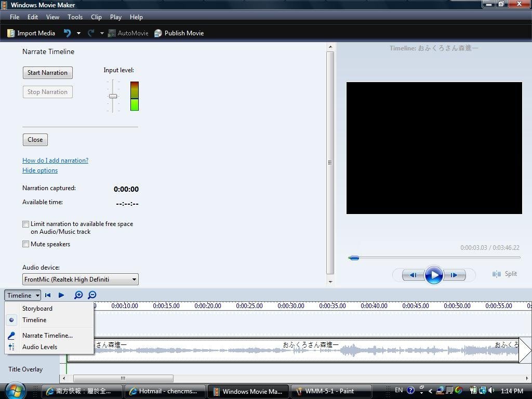
Task: Open the Undo history dropdown arrow
Action: [78, 33]
